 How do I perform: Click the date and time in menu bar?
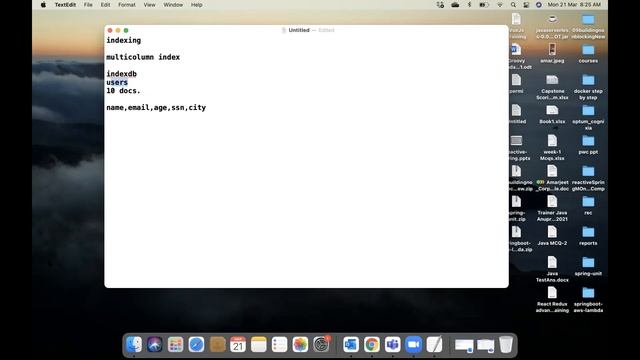tap(574, 5)
